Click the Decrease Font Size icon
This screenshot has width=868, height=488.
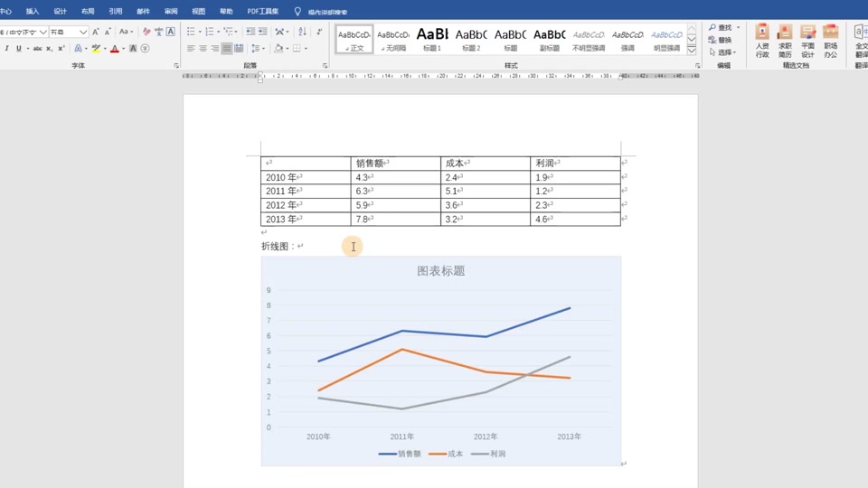(x=108, y=33)
